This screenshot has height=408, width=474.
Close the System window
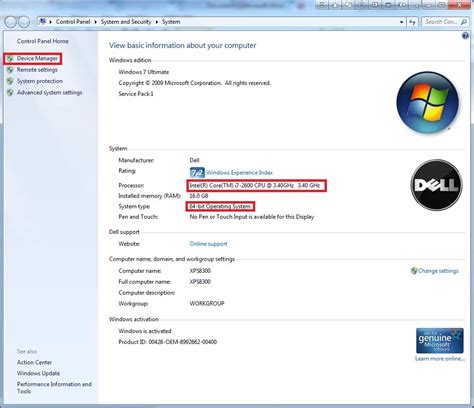pyautogui.click(x=460, y=5)
